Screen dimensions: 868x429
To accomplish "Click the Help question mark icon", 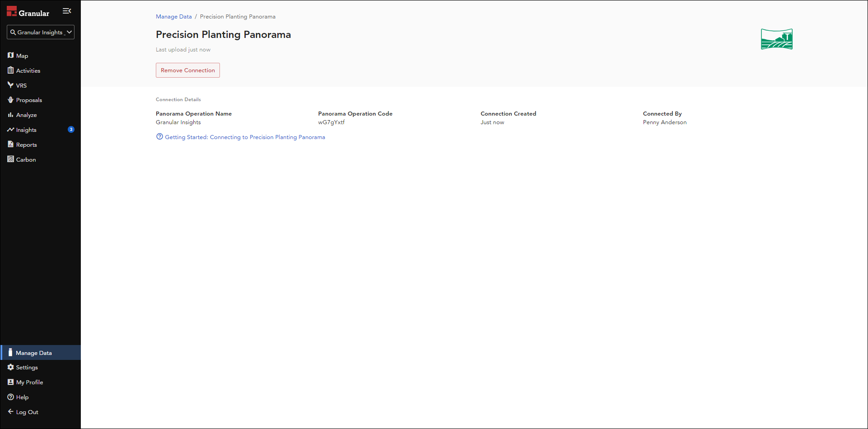I will coord(10,397).
